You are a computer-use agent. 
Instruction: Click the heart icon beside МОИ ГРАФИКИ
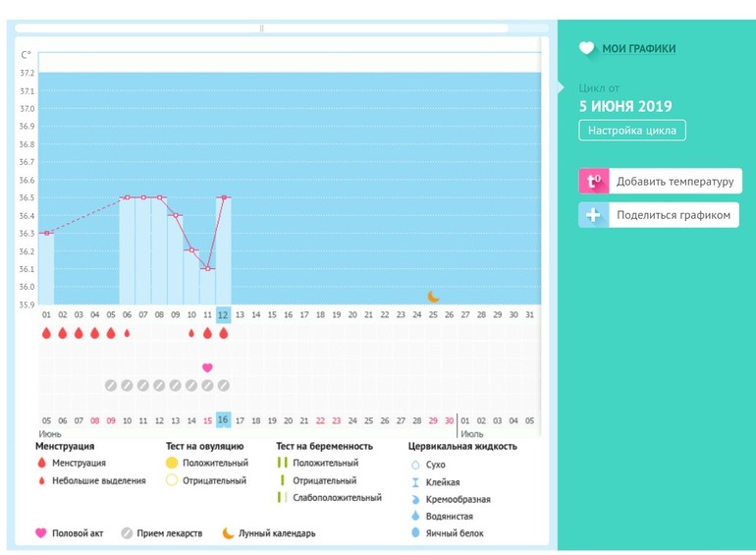point(586,48)
